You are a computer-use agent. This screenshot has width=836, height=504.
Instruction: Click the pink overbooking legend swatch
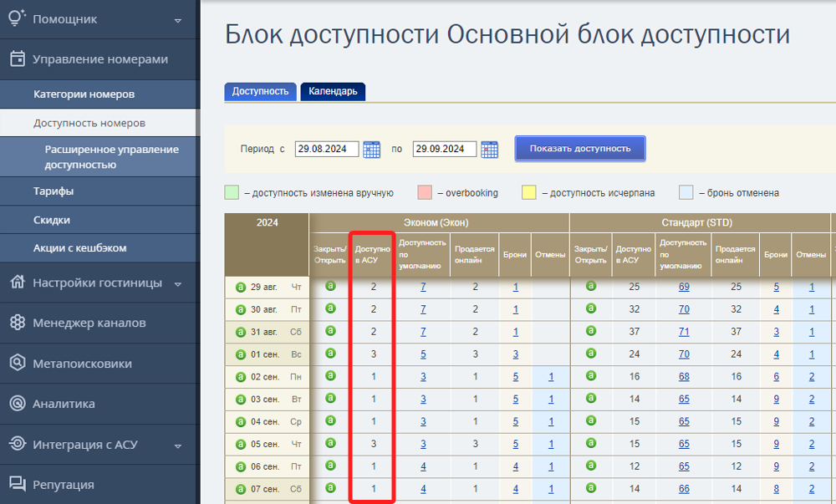425,193
